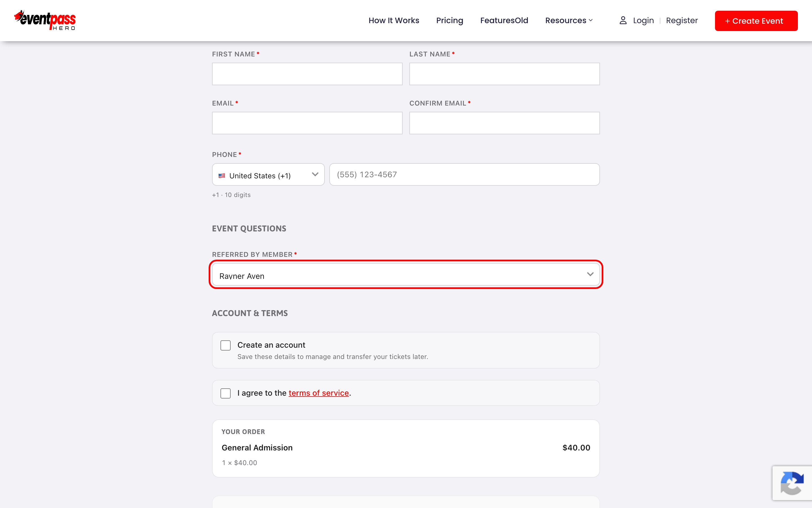Click the Event Questions heading
Screen dimensions: 812x508
(x=249, y=229)
